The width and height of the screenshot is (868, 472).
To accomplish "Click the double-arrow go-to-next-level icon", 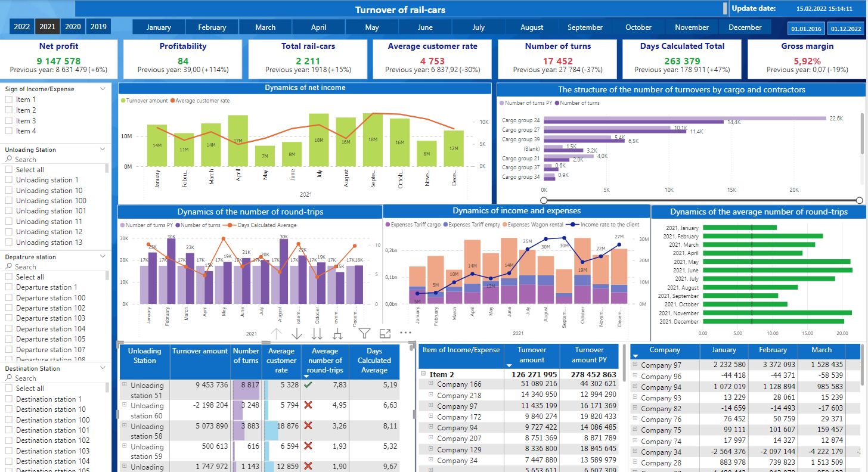I will click(317, 335).
